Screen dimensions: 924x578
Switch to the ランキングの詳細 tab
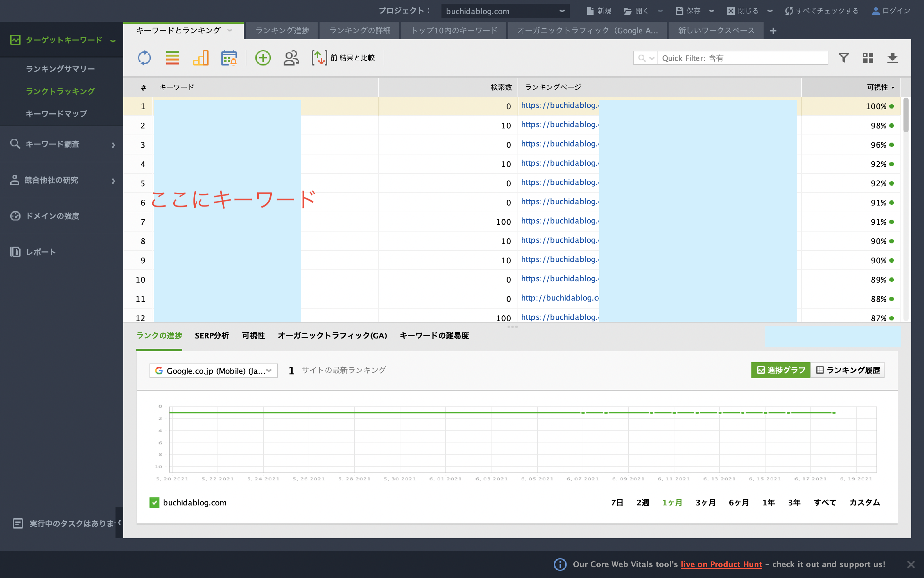tap(360, 30)
